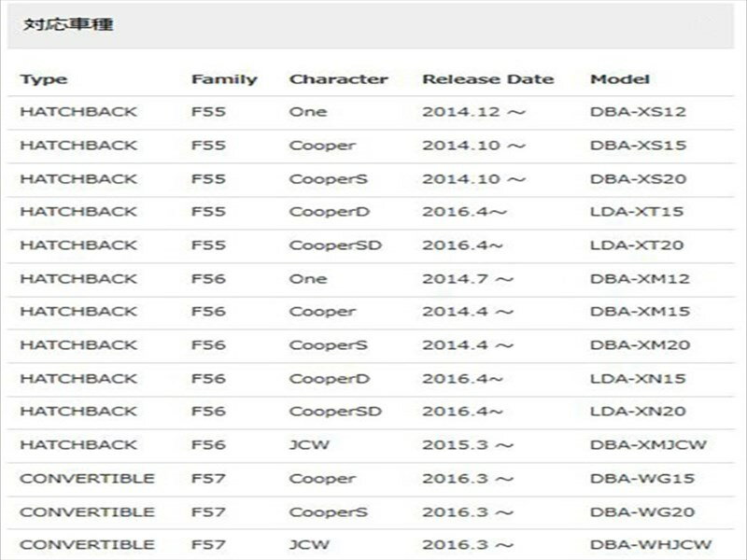
Task: Click the DBA-XS15 model code
Action: click(638, 146)
